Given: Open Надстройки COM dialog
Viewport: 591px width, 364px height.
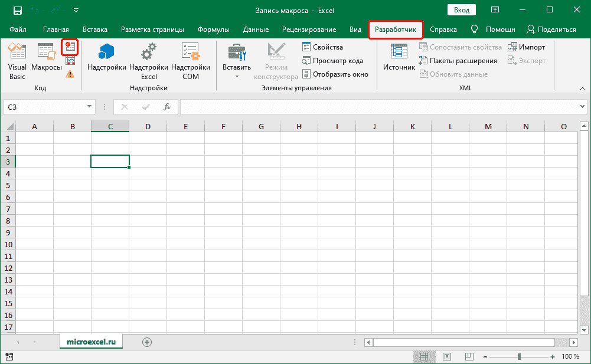Looking at the screenshot, I should pos(190,62).
